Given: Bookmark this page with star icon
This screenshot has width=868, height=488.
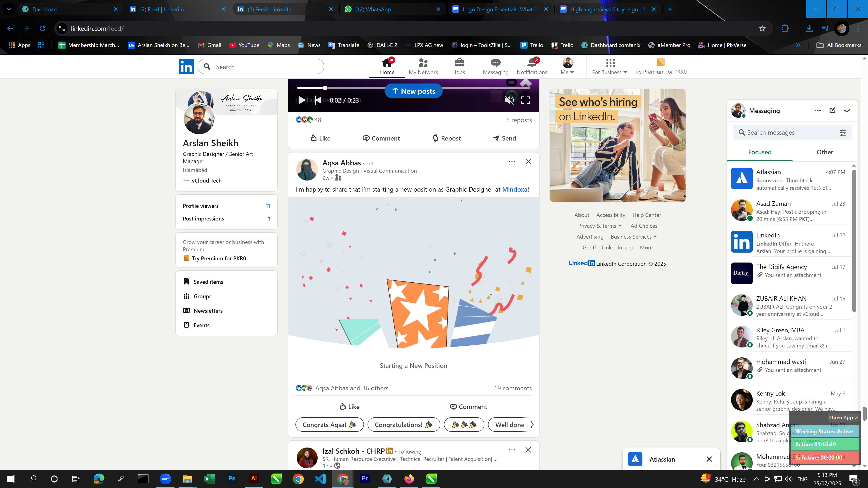Looking at the screenshot, I should pos(762,28).
